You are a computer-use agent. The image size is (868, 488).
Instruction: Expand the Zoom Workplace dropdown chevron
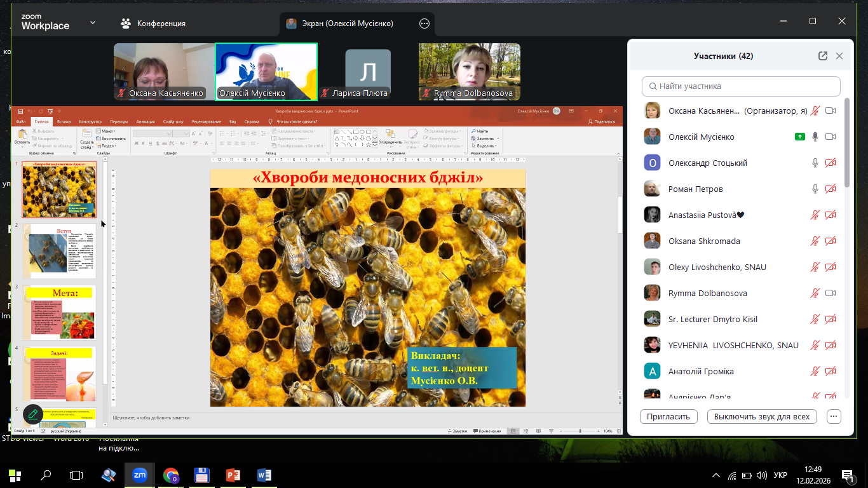(93, 23)
